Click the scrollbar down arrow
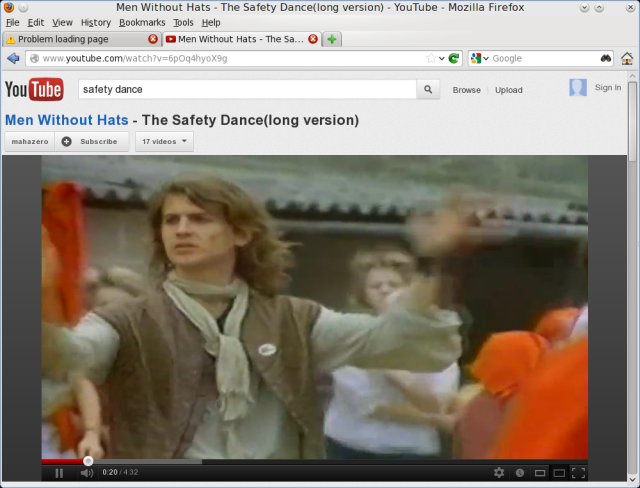The width and height of the screenshot is (640, 488). click(632, 478)
